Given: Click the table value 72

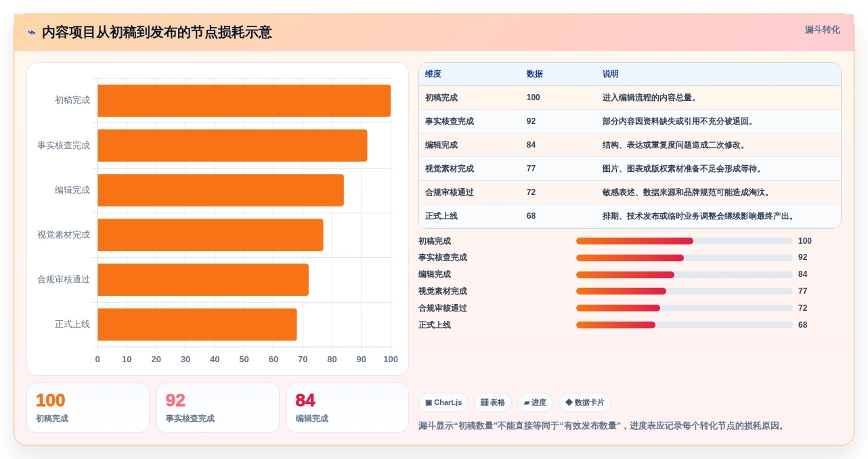Looking at the screenshot, I should (531, 192).
